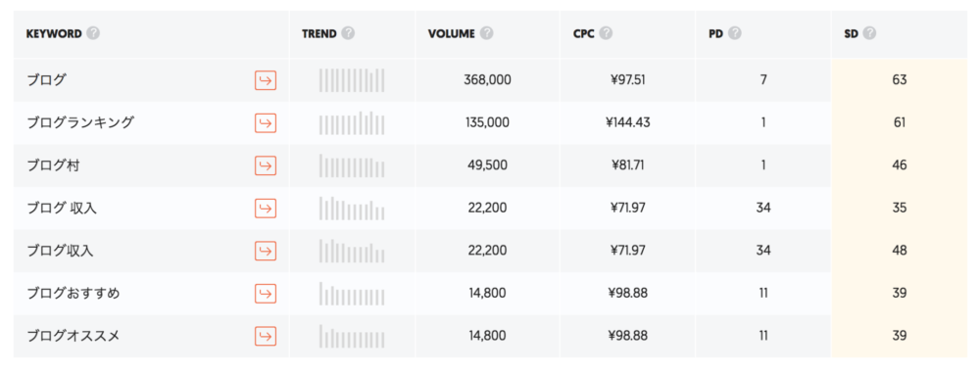Viewport: 980px width, 374px height.
Task: View trend chart for ブログおすすめ row
Action: [x=352, y=293]
